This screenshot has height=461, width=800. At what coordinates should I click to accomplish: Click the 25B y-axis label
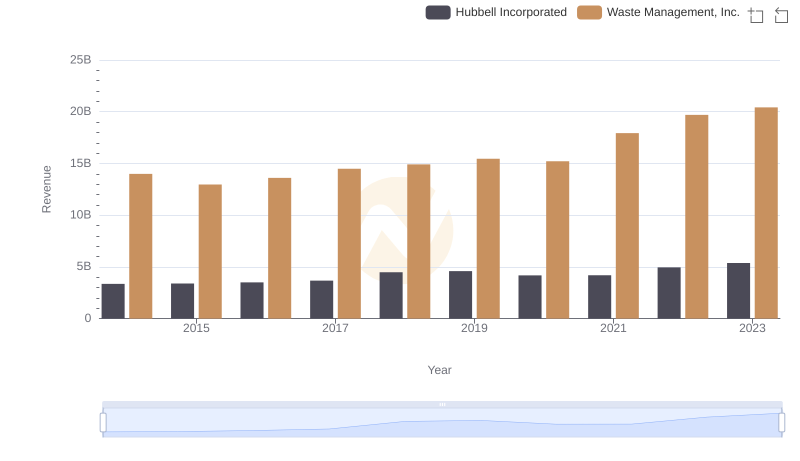[x=81, y=60]
